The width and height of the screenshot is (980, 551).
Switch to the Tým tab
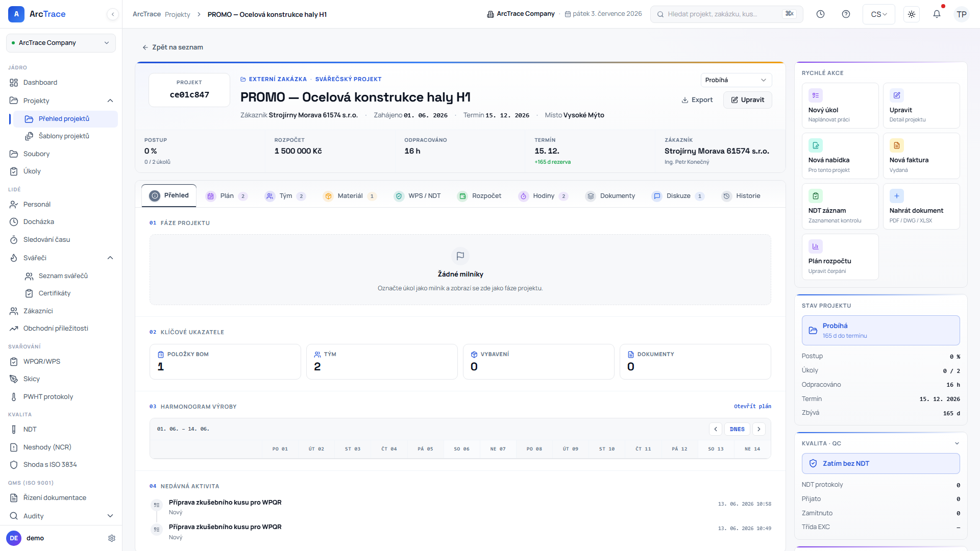tap(285, 196)
